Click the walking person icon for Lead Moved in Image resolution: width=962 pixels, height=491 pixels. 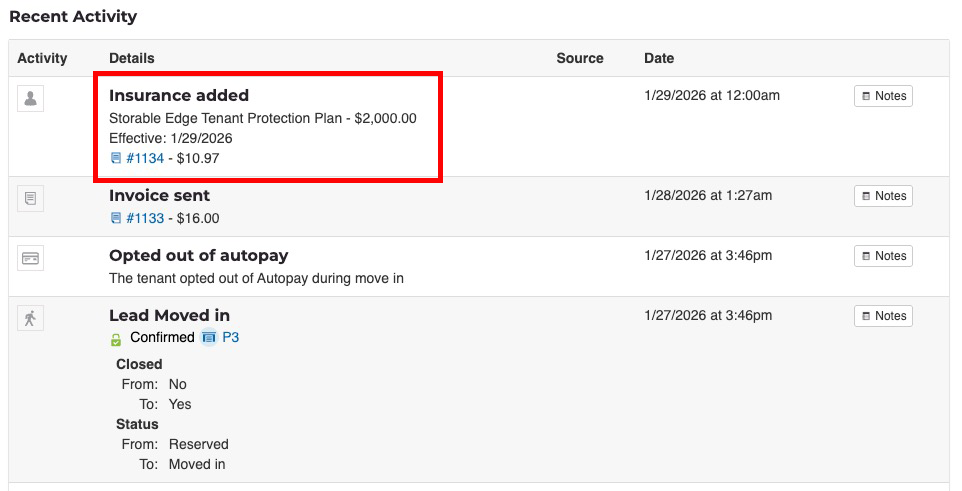(x=30, y=318)
